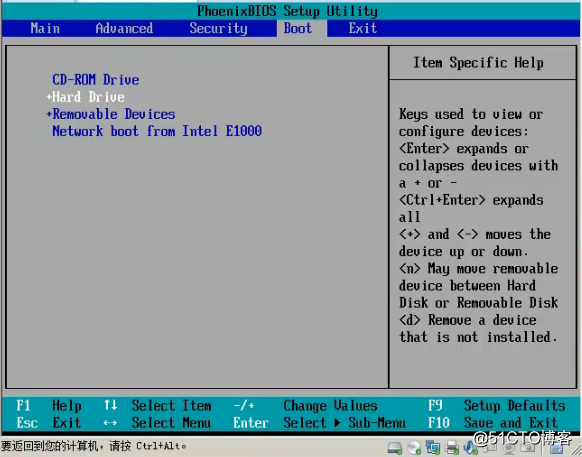Viewport: 582px width, 457px height.
Task: Click the F1 Help legend
Action: click(49, 405)
